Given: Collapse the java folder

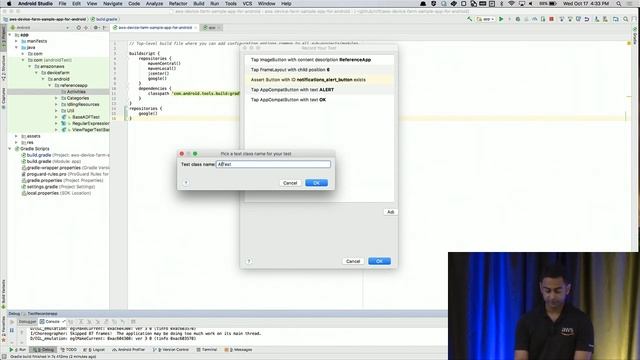Looking at the screenshot, I should tap(16, 47).
